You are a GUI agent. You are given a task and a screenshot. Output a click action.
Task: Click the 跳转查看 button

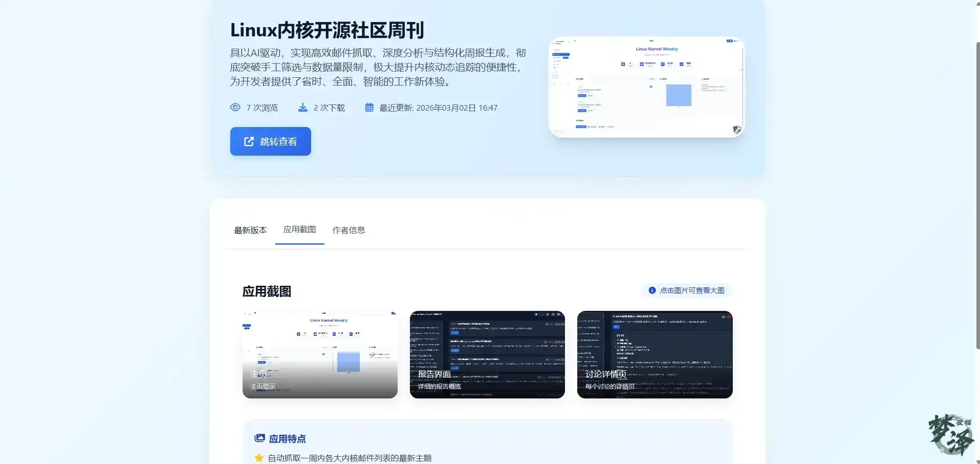270,141
